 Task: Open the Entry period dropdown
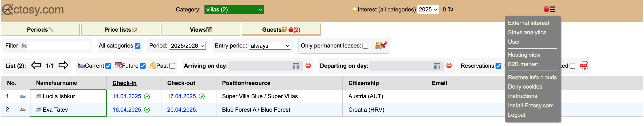click(270, 46)
